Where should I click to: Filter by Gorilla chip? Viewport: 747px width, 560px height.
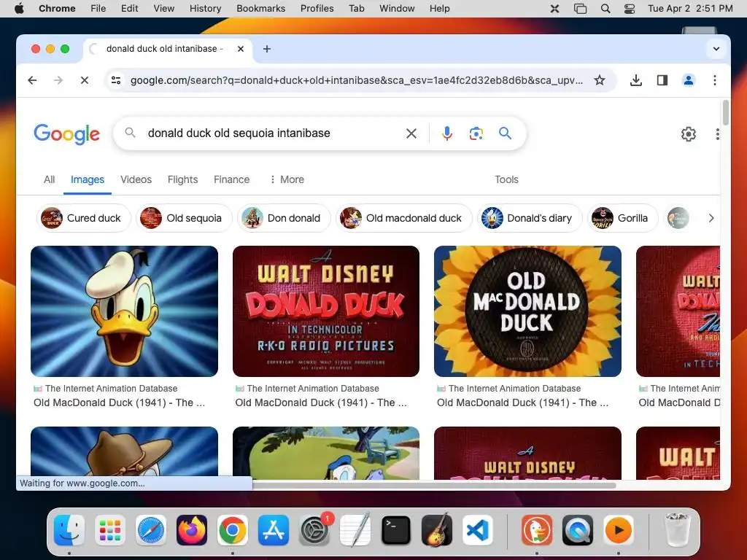click(x=622, y=218)
